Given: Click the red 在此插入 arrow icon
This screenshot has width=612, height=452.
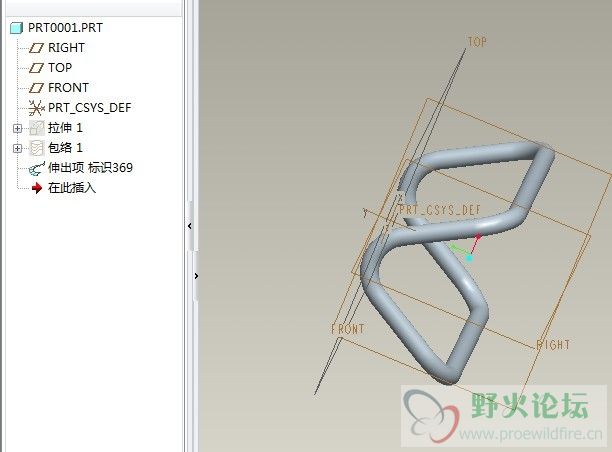Looking at the screenshot, I should [x=37, y=188].
